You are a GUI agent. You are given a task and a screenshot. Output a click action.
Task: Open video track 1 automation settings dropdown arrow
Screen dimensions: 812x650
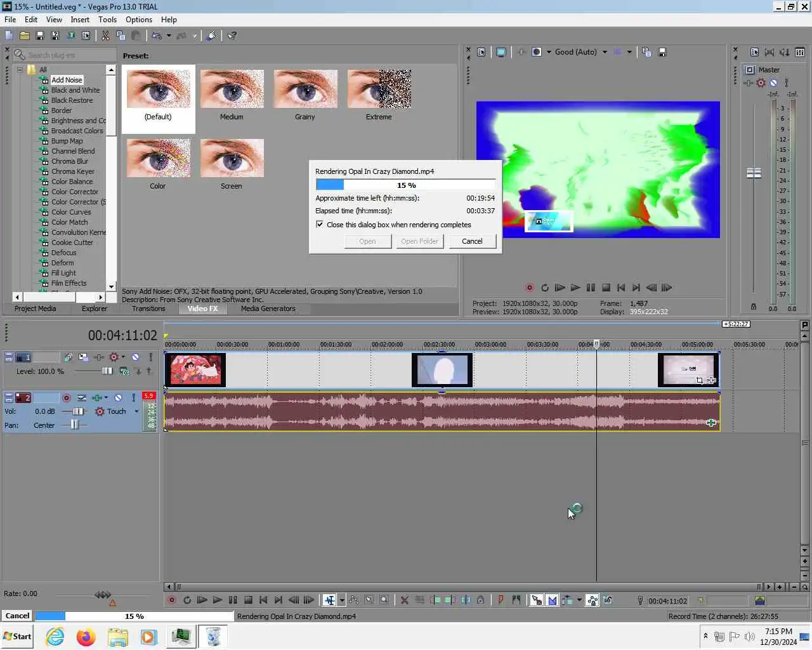(x=123, y=357)
